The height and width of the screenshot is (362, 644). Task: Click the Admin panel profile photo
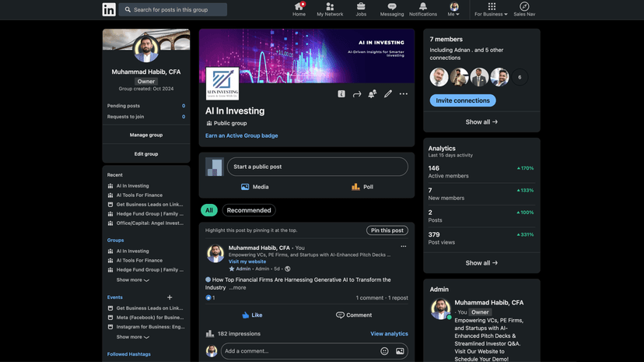pyautogui.click(x=440, y=308)
